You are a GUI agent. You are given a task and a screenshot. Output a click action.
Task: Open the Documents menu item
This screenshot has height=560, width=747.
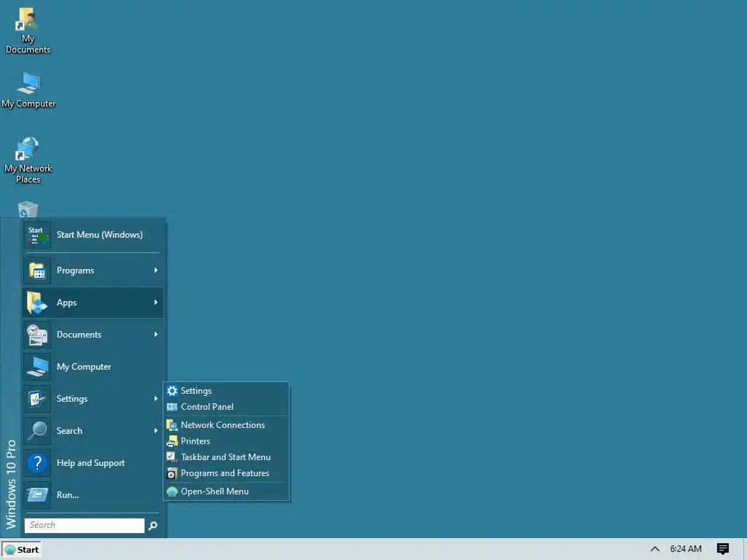pos(93,334)
